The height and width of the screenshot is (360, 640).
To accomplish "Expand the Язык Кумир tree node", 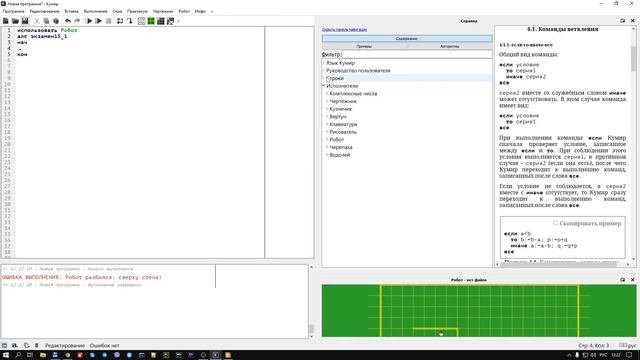I will pyautogui.click(x=324, y=63).
